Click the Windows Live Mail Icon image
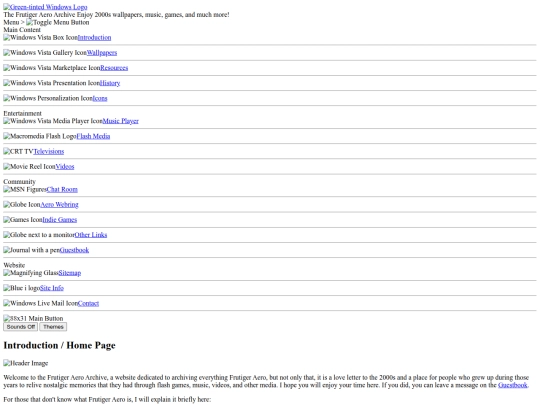 coord(40,303)
